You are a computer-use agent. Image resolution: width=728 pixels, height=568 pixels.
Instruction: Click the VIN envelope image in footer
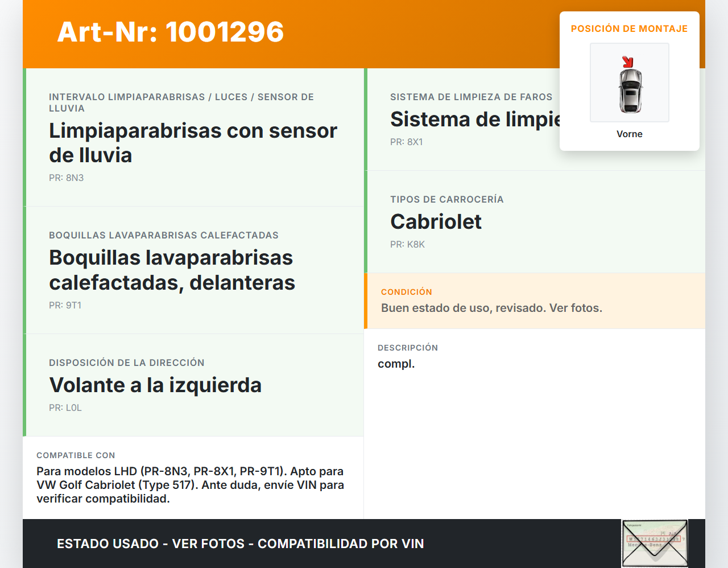click(x=655, y=543)
